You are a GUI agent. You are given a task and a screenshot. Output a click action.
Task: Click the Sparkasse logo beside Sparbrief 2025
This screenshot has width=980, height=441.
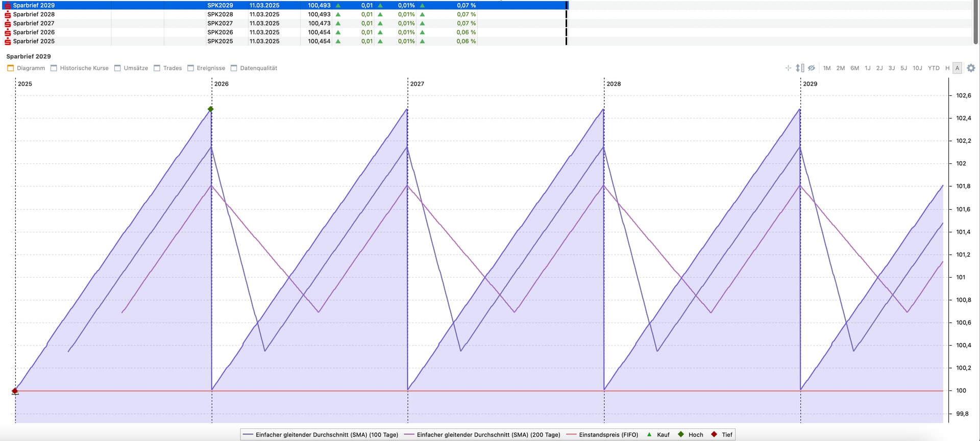[8, 41]
